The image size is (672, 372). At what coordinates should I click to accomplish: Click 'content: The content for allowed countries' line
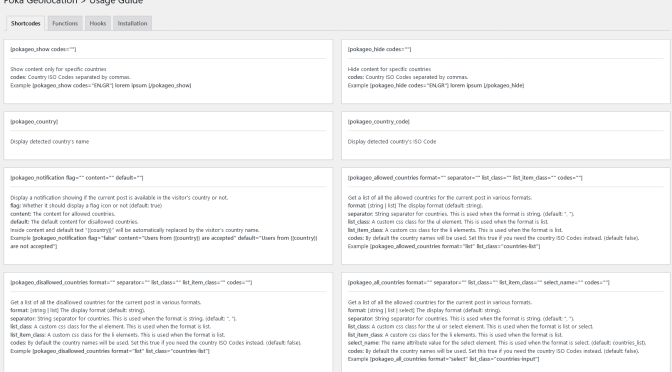click(63, 214)
